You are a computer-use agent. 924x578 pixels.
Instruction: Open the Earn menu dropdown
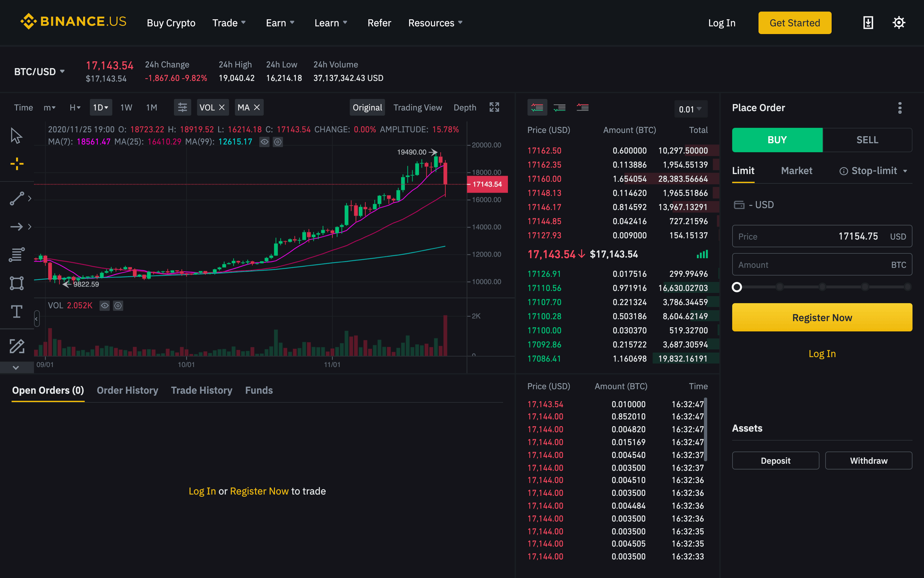280,23
